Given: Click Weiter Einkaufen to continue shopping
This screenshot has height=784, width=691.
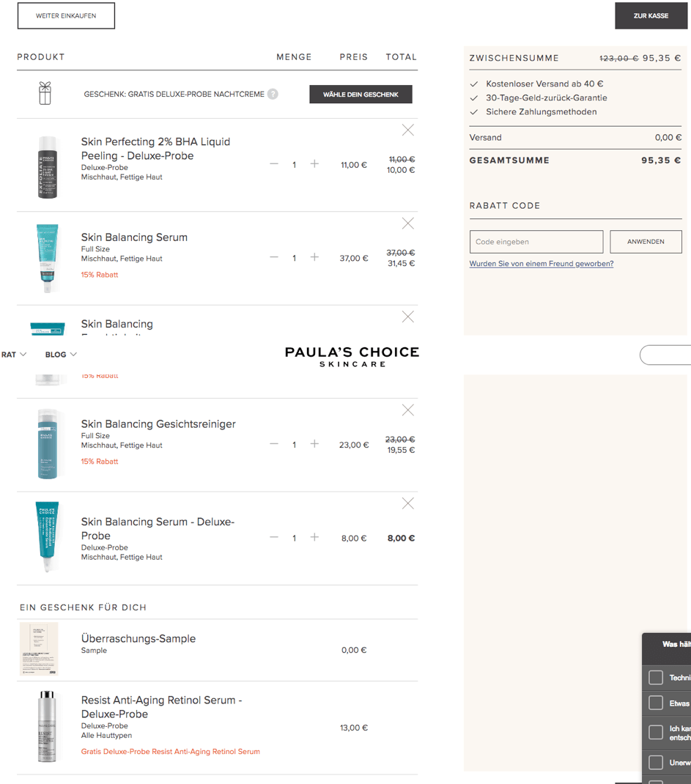Looking at the screenshot, I should pos(66,15).
